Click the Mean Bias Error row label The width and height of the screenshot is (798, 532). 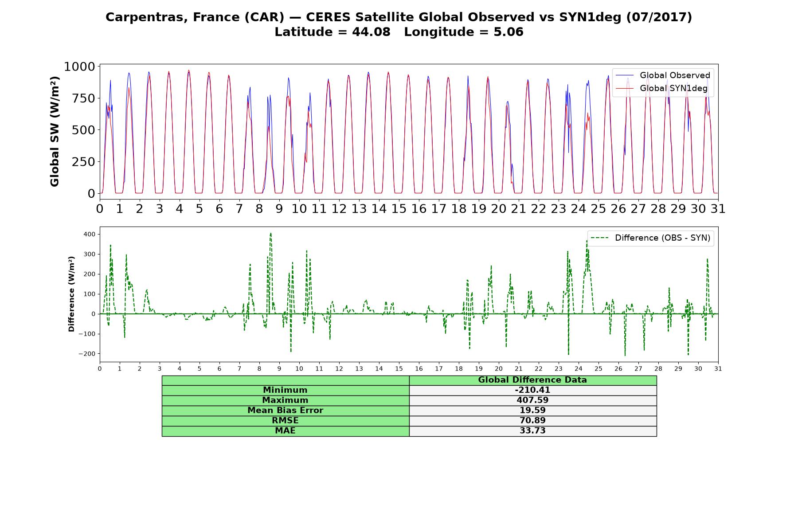coord(286,411)
